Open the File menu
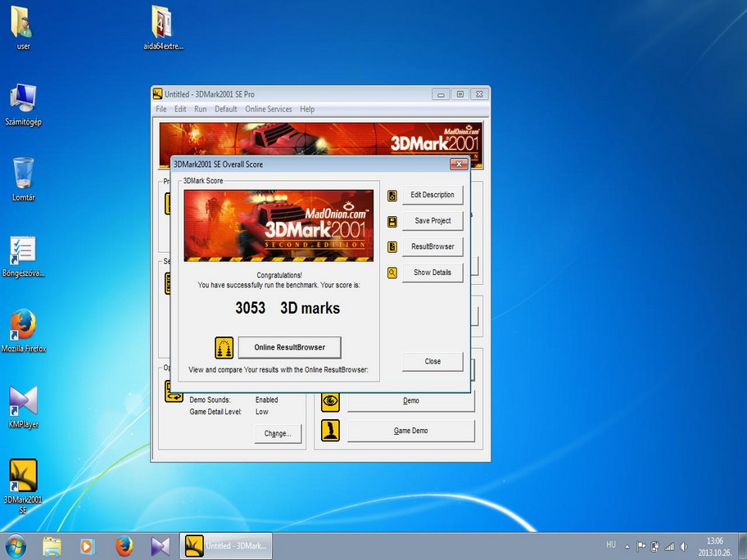 161,109
